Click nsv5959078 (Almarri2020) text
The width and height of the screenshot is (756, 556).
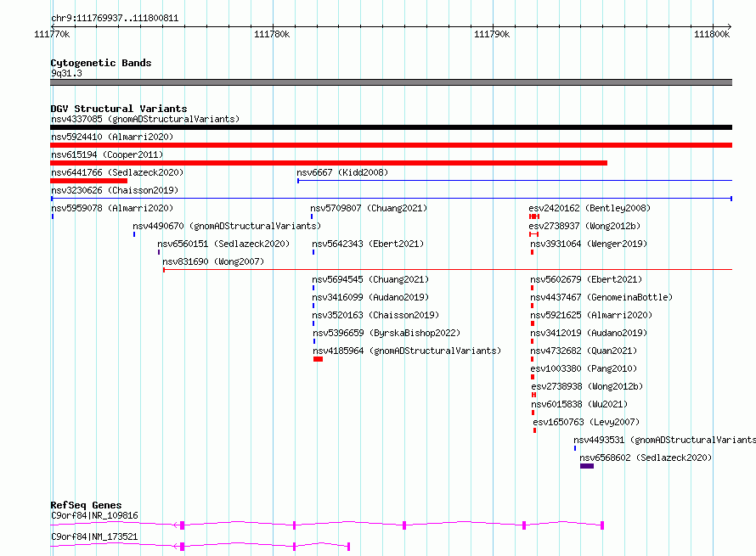112,208
